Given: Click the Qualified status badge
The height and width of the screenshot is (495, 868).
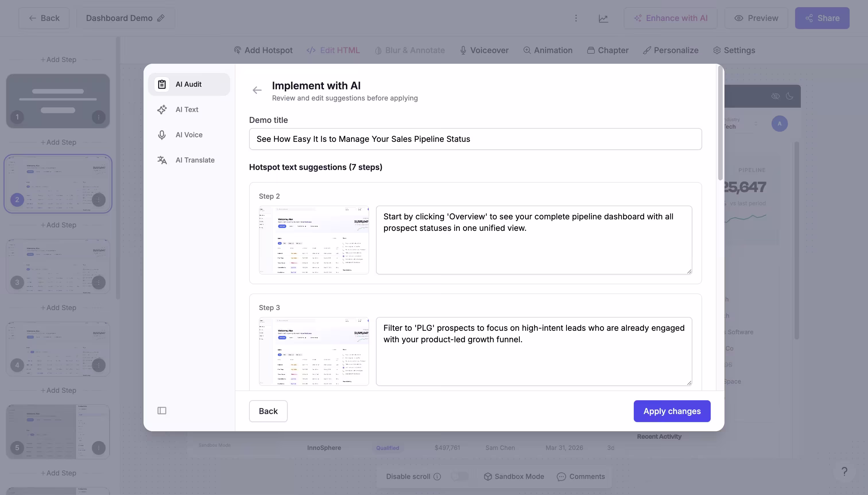Looking at the screenshot, I should click(x=387, y=448).
